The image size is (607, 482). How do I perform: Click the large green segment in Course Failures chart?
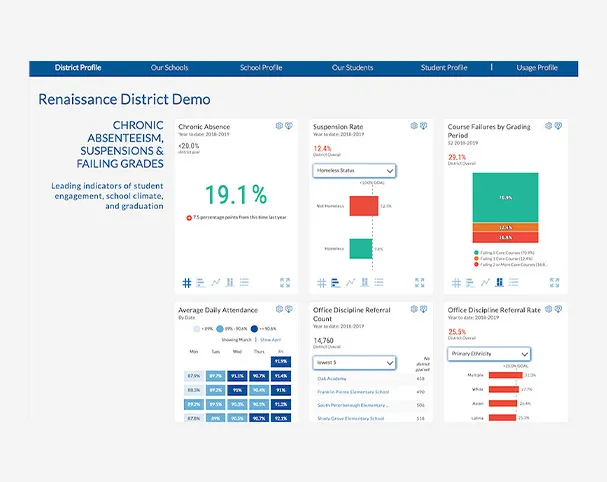pos(505,197)
